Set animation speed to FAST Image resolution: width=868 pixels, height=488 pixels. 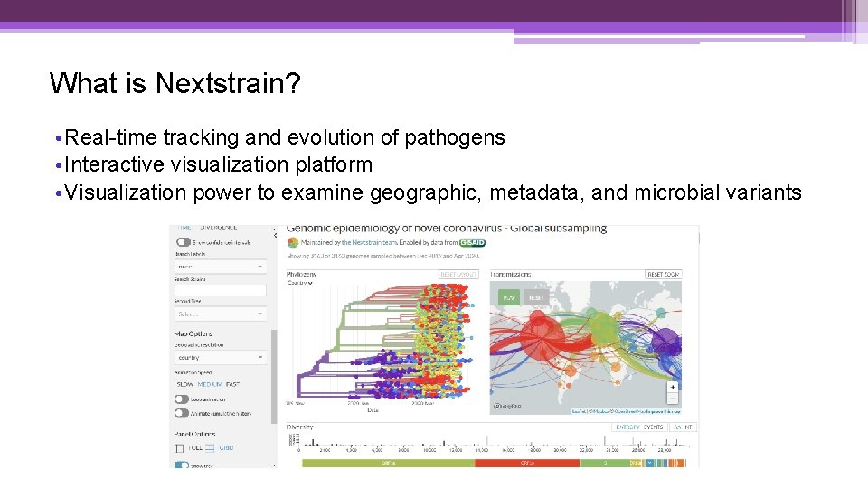click(232, 384)
